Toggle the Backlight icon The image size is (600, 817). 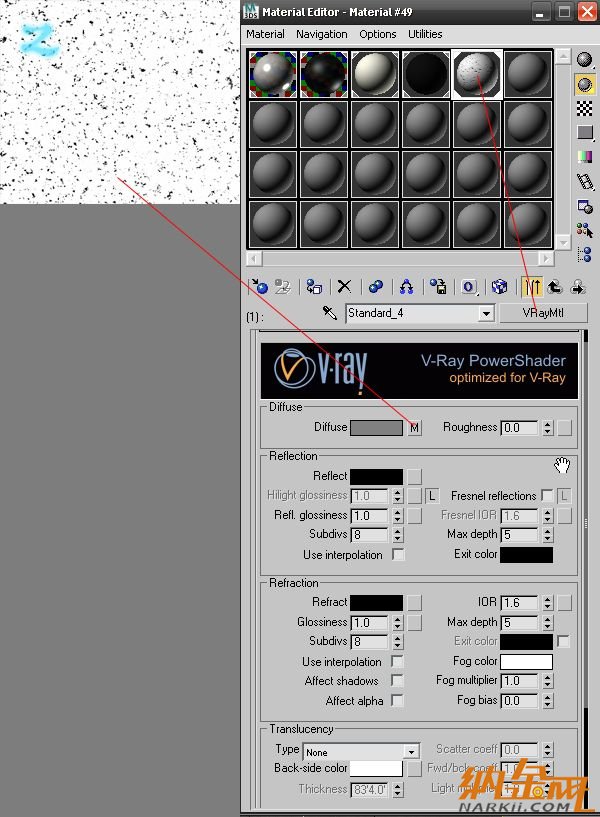[585, 84]
